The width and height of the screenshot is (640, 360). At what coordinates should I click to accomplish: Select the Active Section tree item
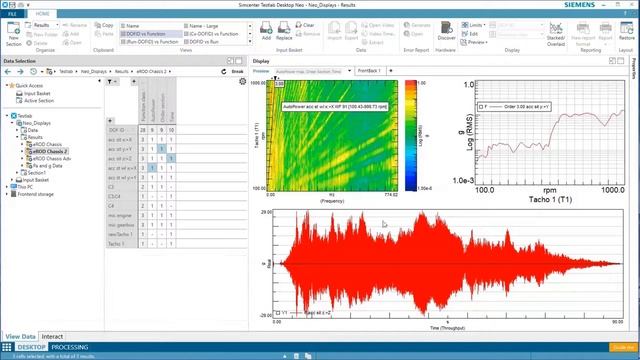point(35,101)
